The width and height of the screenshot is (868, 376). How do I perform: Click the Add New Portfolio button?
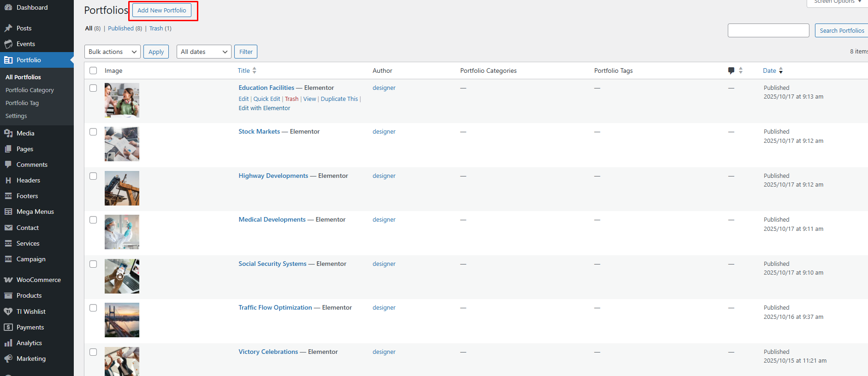(x=162, y=10)
